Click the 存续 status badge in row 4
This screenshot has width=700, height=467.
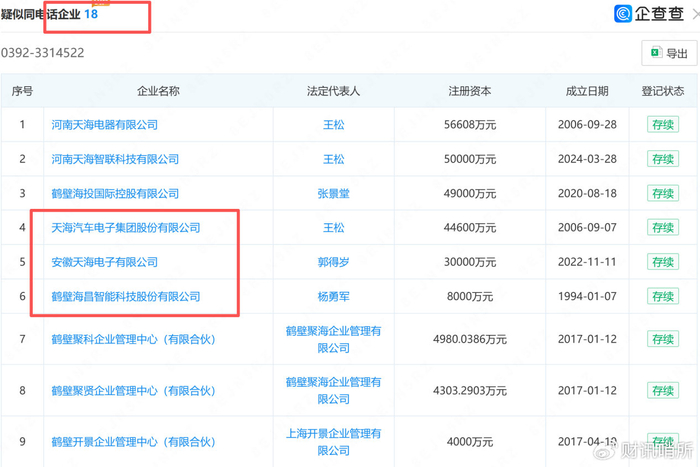tap(663, 228)
